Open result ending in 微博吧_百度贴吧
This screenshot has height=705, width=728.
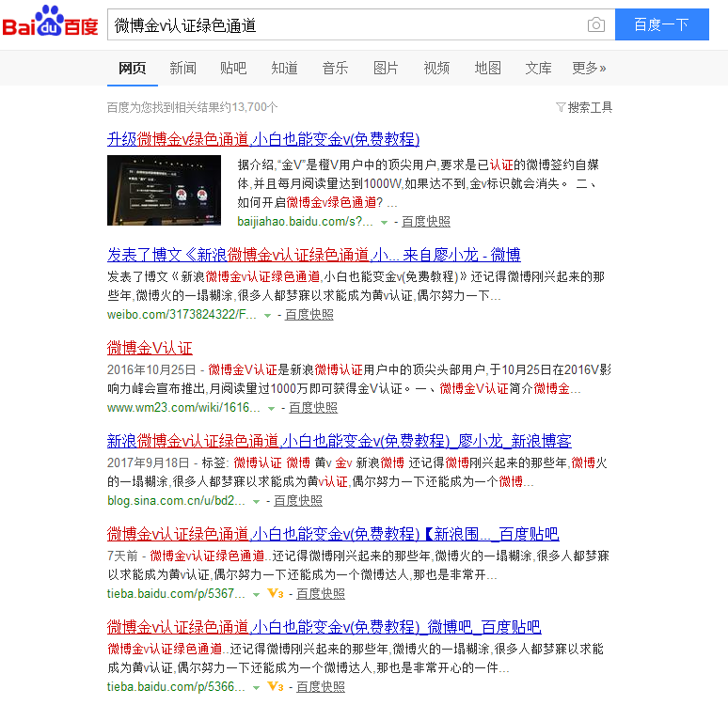[324, 627]
